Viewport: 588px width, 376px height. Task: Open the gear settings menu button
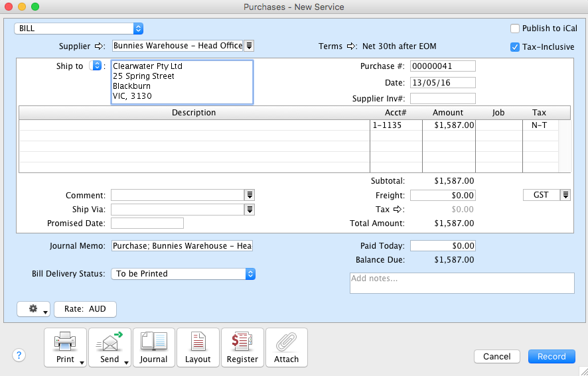[x=35, y=309]
